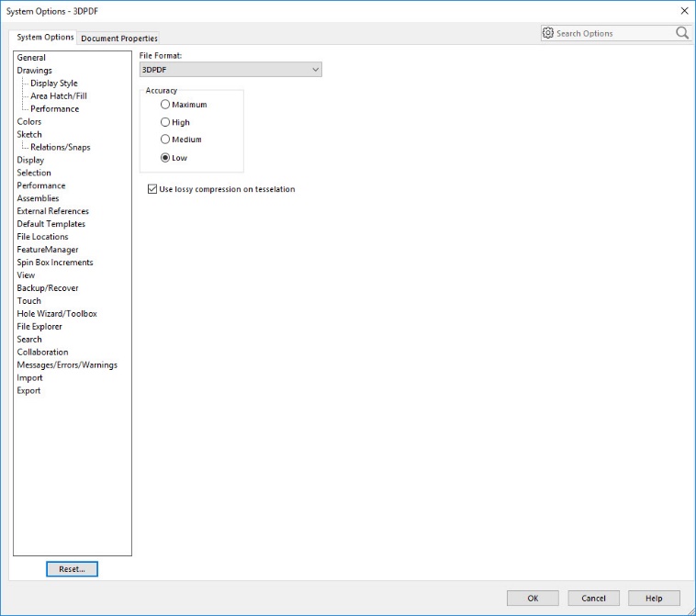Select Display Style under Drawings

point(53,84)
